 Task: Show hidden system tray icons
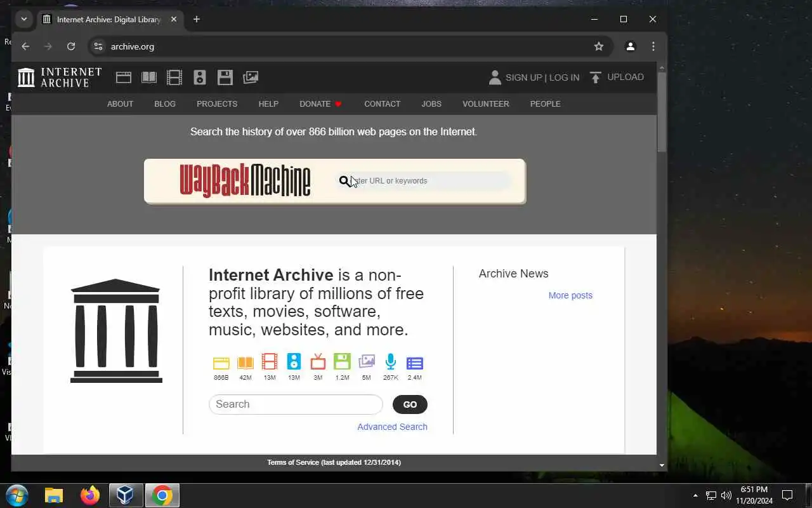click(x=695, y=495)
